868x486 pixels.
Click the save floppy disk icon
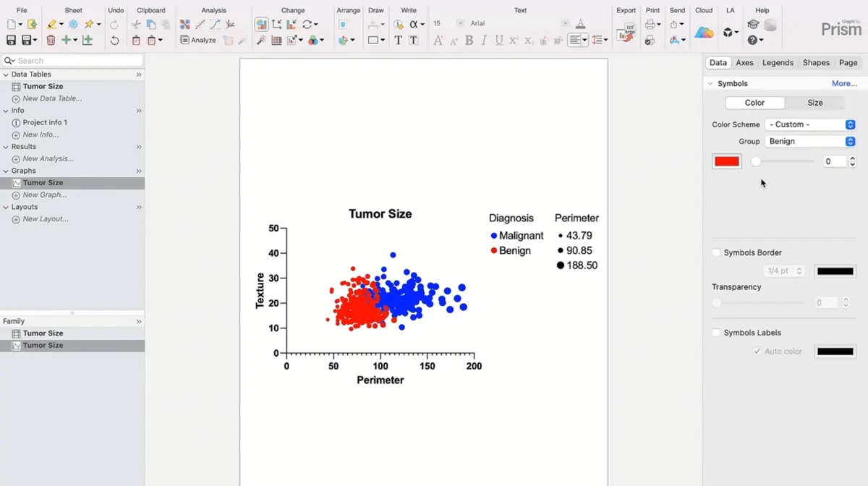(12, 40)
